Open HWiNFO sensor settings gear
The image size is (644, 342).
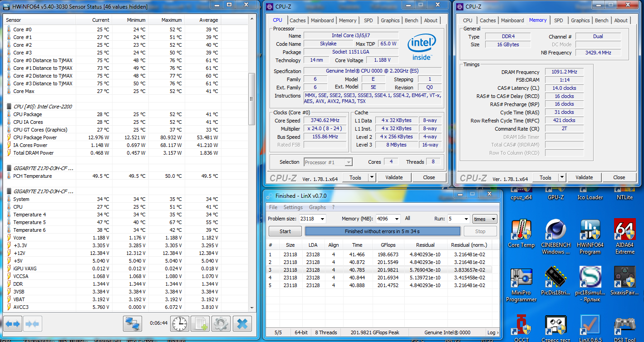click(221, 324)
